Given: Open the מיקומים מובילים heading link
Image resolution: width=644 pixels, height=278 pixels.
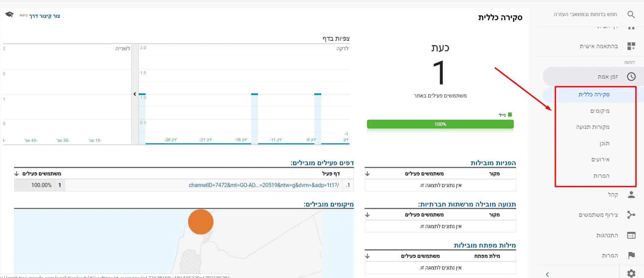Looking at the screenshot, I should [x=328, y=204].
